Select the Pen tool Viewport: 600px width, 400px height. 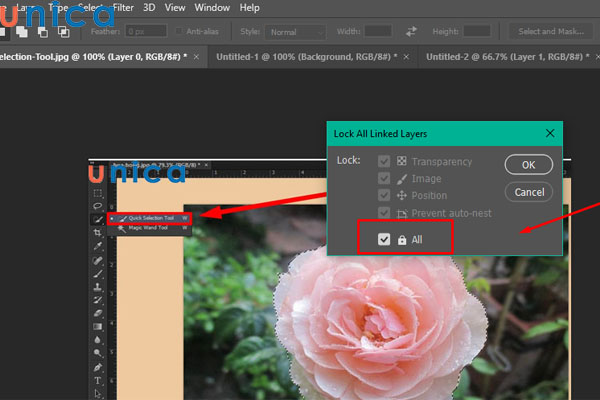(x=97, y=366)
